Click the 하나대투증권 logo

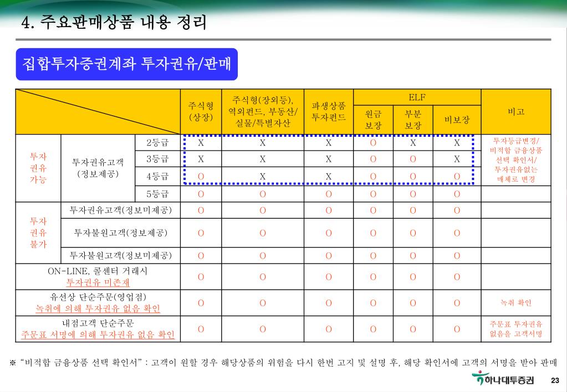pyautogui.click(x=503, y=378)
